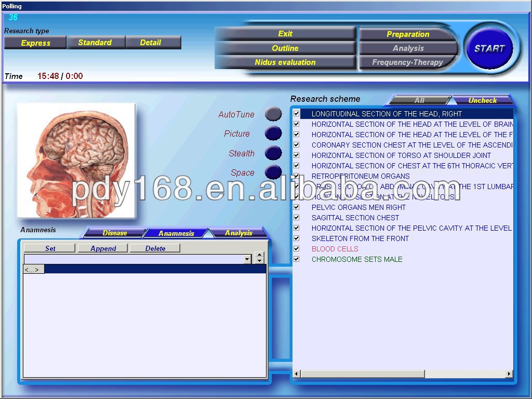Click the research scheme horizontal scrollbar thumb
Screen dimensions: 532x399
pos(362,374)
